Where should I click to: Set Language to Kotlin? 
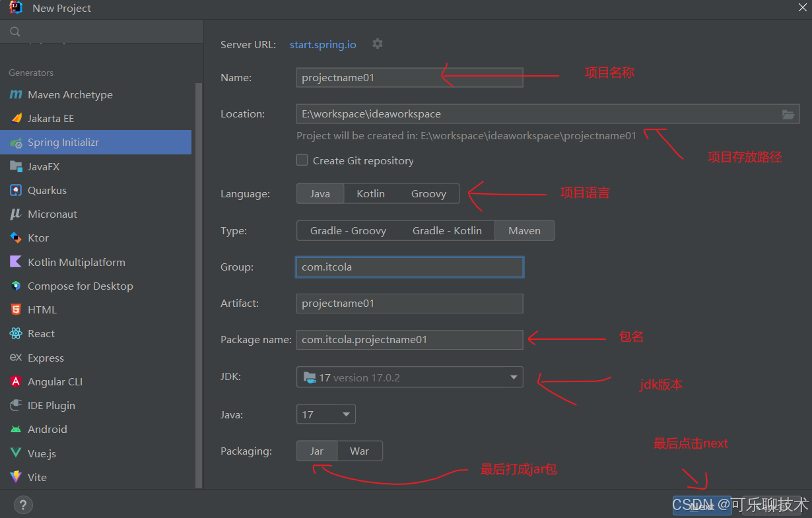click(370, 193)
